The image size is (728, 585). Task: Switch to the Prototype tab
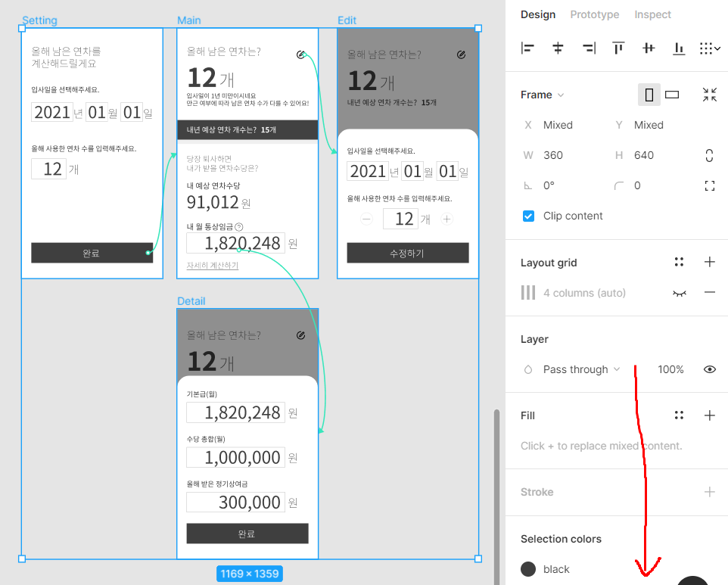point(594,14)
